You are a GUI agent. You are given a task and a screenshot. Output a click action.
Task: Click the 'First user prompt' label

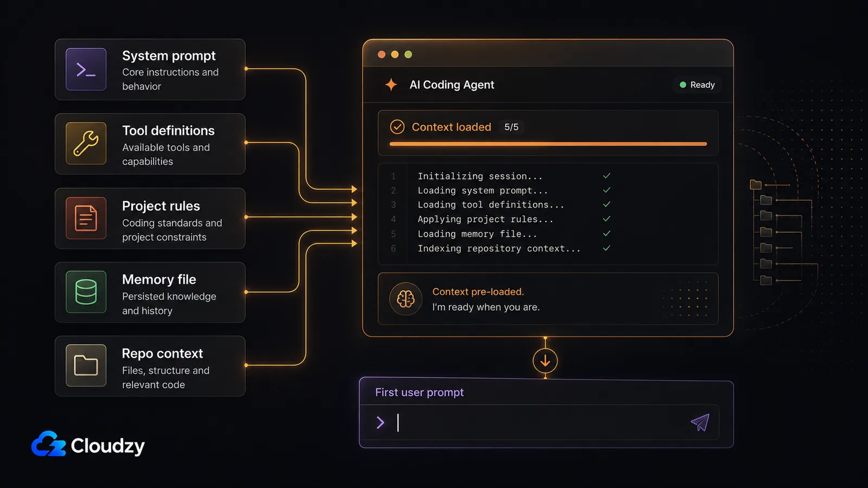point(419,392)
